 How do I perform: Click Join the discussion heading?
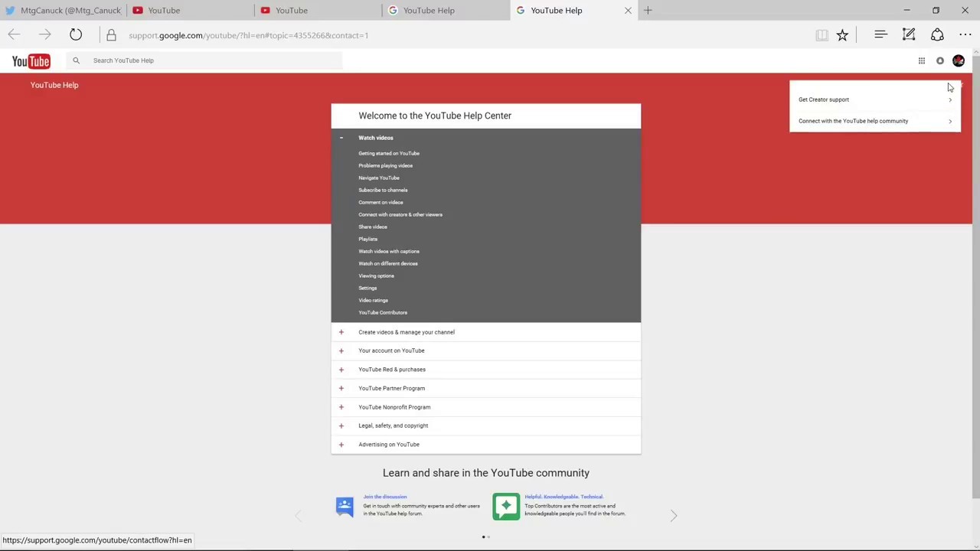coord(385,497)
